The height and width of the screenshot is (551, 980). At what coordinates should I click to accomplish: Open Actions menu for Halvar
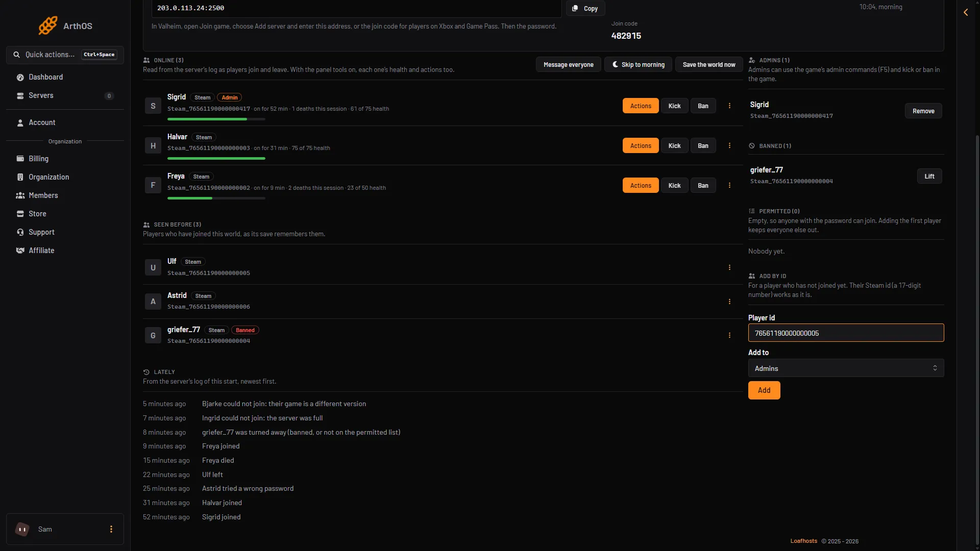[641, 146]
